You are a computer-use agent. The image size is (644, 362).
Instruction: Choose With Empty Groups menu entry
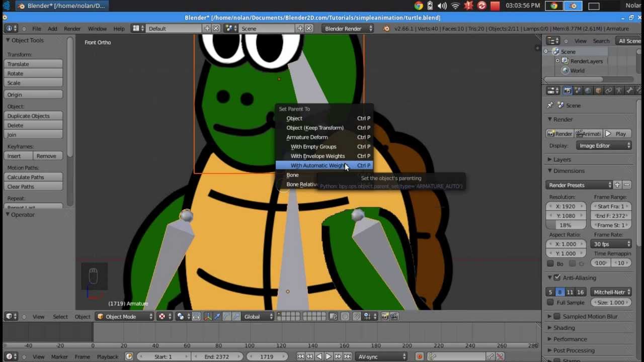click(324, 147)
